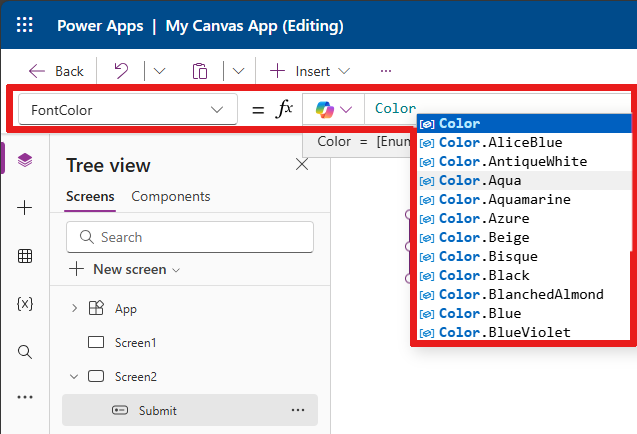Choose Color.Aqua from suggestions
The width and height of the screenshot is (637, 434).
coord(524,180)
